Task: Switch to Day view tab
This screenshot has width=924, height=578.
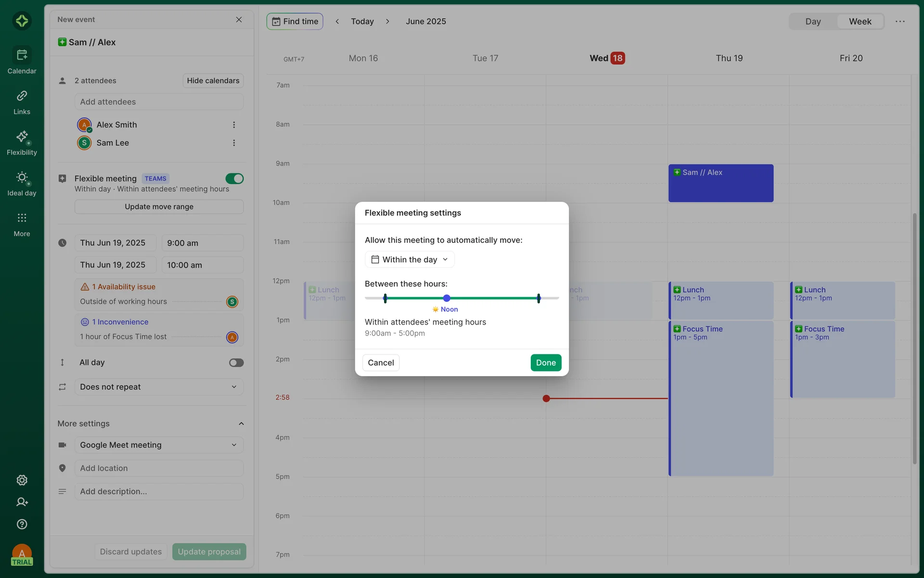Action: (813, 21)
